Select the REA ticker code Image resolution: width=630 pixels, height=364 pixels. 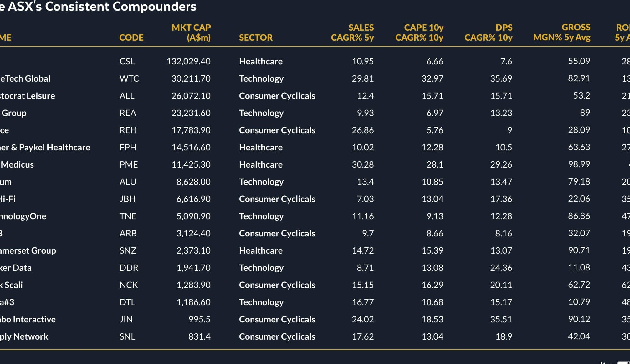pos(128,113)
